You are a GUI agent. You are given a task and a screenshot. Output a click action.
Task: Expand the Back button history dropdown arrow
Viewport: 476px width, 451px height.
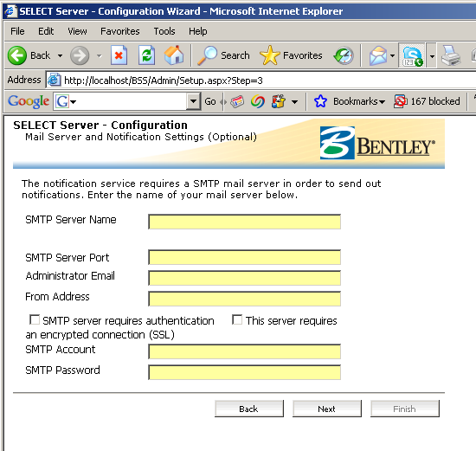60,56
